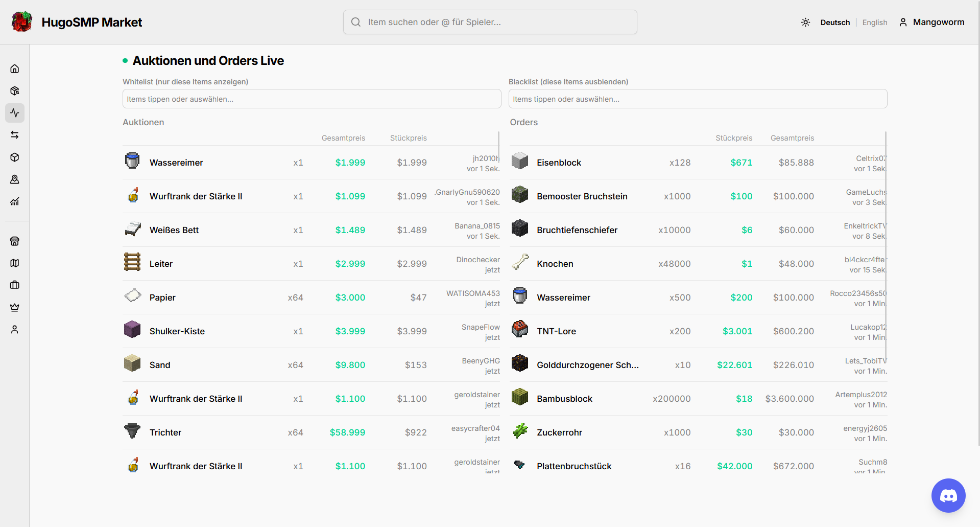Click seller name GnarlyGnu590620
The width and height of the screenshot is (980, 527).
(467, 192)
